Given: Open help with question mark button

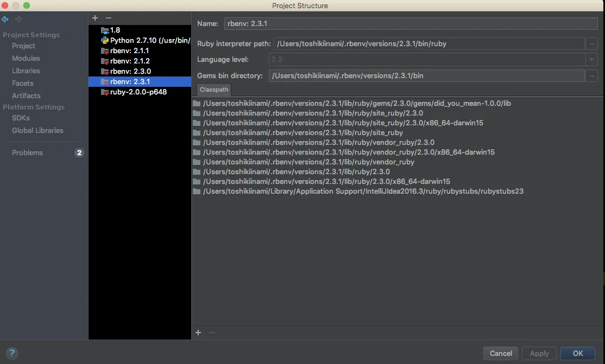Looking at the screenshot, I should pos(12,353).
